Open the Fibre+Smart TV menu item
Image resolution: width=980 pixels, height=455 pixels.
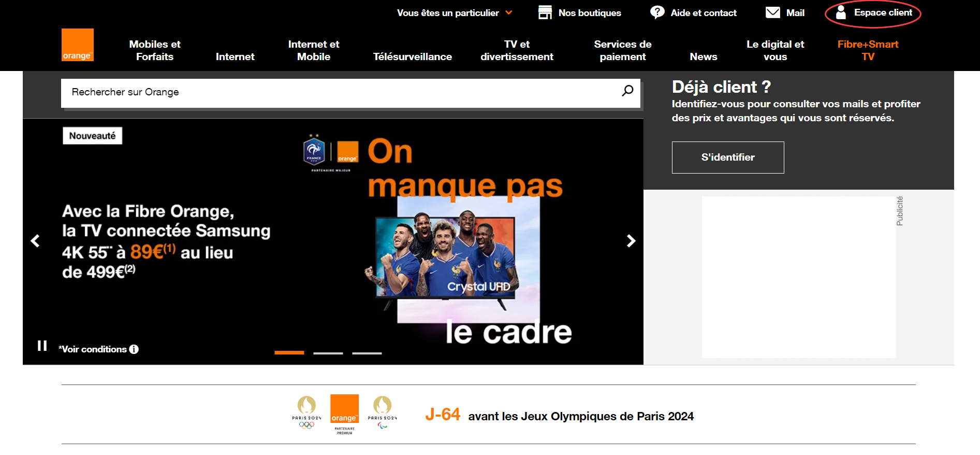click(x=868, y=50)
